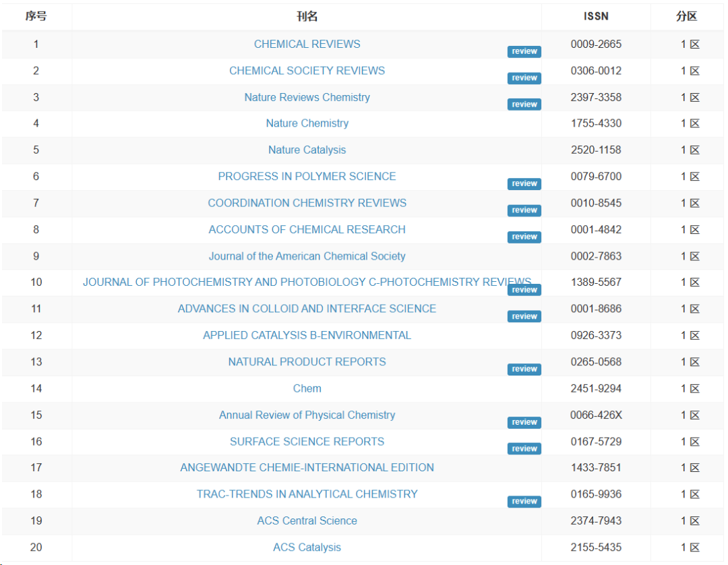Open Journal of the American Chemical Society
Screen dimensions: 728x565
pos(307,256)
